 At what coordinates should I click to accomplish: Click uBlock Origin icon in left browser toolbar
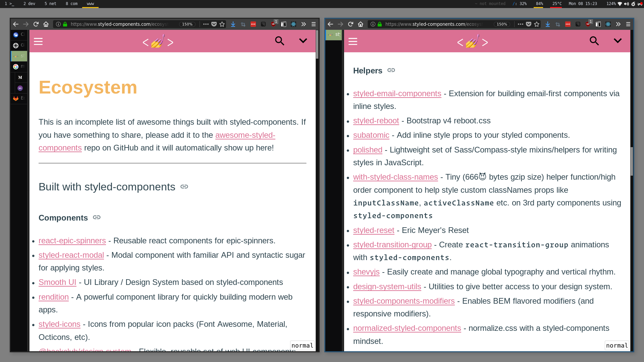[273, 24]
